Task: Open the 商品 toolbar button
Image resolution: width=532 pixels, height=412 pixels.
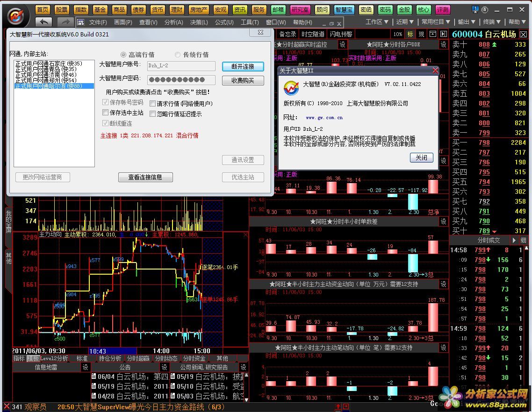Action: coord(119,10)
